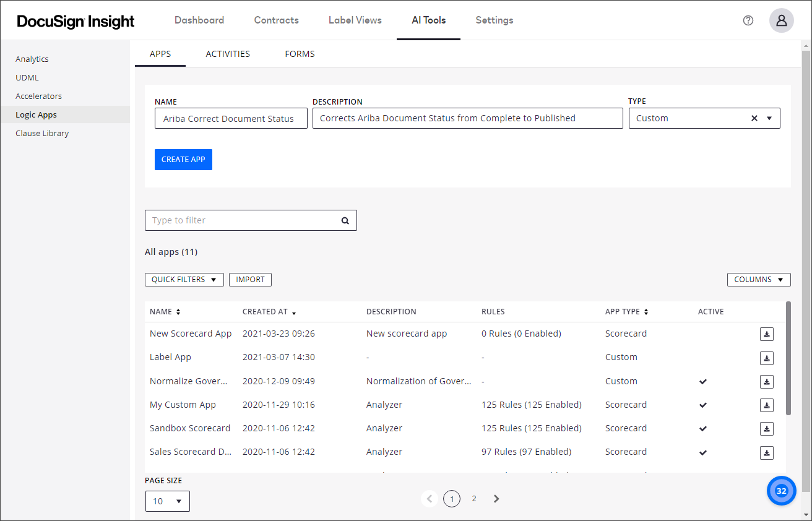Navigate to the Contracts section

coord(276,20)
